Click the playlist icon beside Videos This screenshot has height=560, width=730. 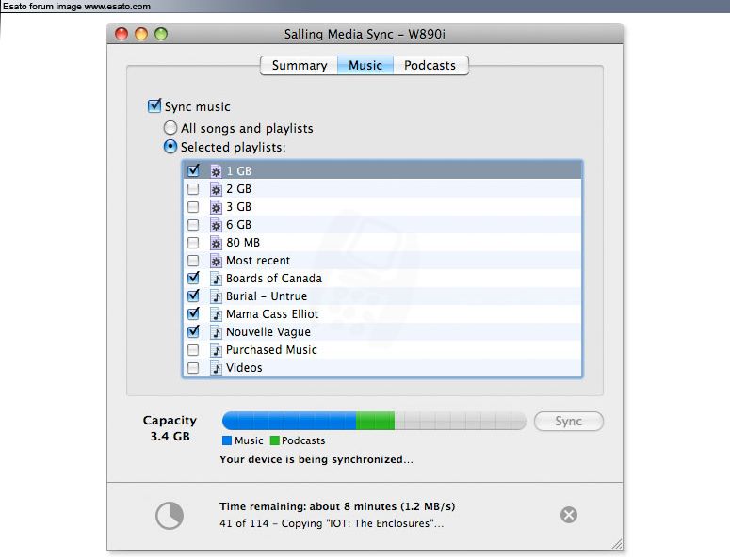(x=216, y=368)
